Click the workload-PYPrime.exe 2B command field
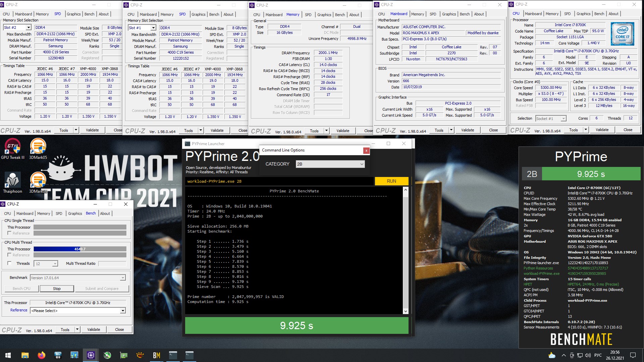The image size is (644, 362). (279, 181)
